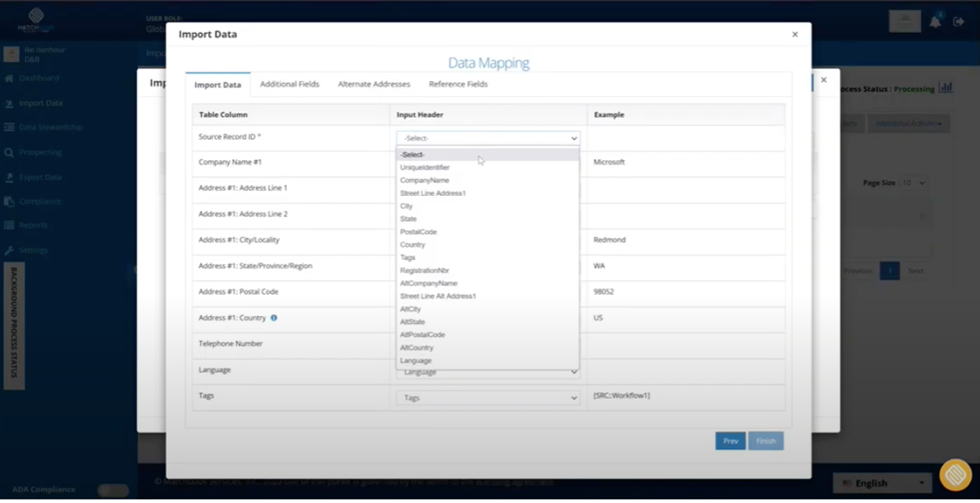The width and height of the screenshot is (980, 503).
Task: Expand the Additional Actions dropdown
Action: pyautogui.click(x=909, y=123)
